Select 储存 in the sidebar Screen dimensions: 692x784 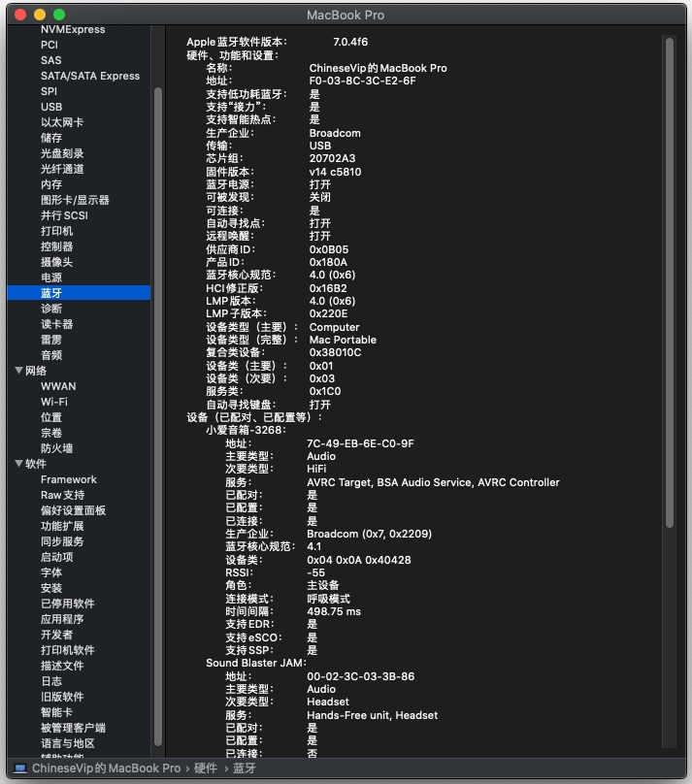pyautogui.click(x=51, y=138)
